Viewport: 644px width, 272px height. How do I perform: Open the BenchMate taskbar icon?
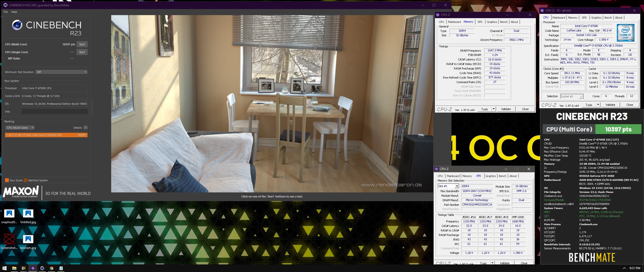click(x=24, y=268)
